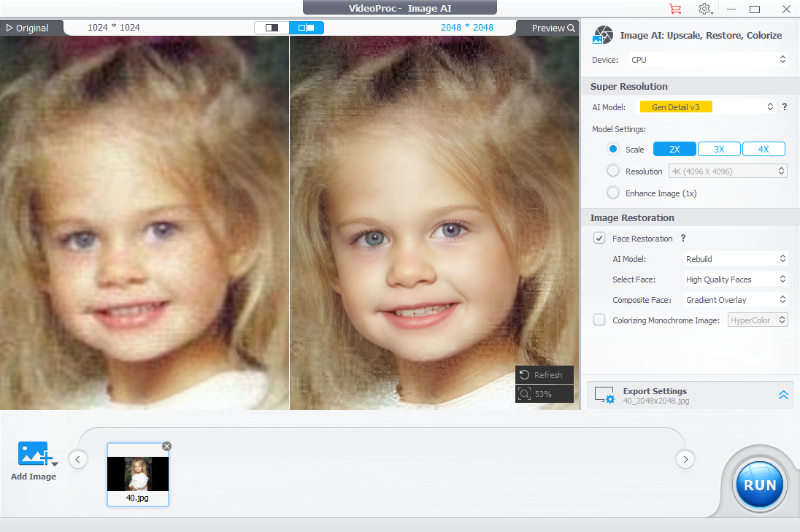Open help for Face Restoration

point(683,238)
